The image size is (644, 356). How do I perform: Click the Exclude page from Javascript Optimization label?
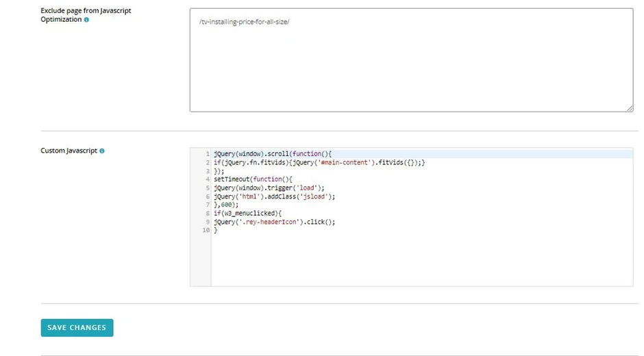click(86, 11)
